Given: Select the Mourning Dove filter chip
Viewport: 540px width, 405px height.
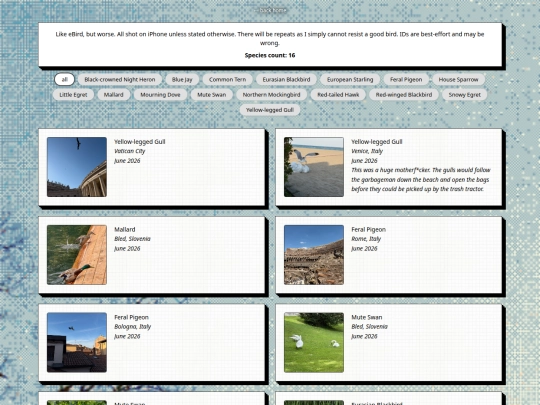Looking at the screenshot, I should tap(160, 95).
